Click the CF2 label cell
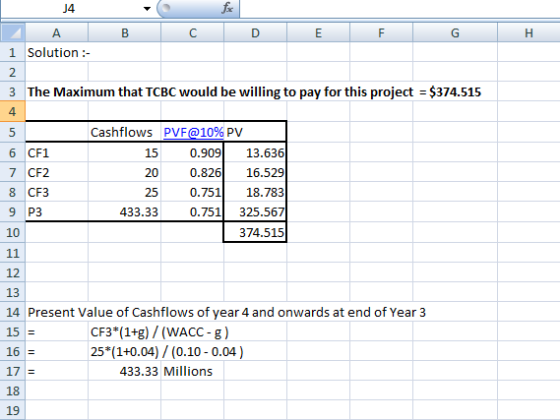 (x=57, y=172)
